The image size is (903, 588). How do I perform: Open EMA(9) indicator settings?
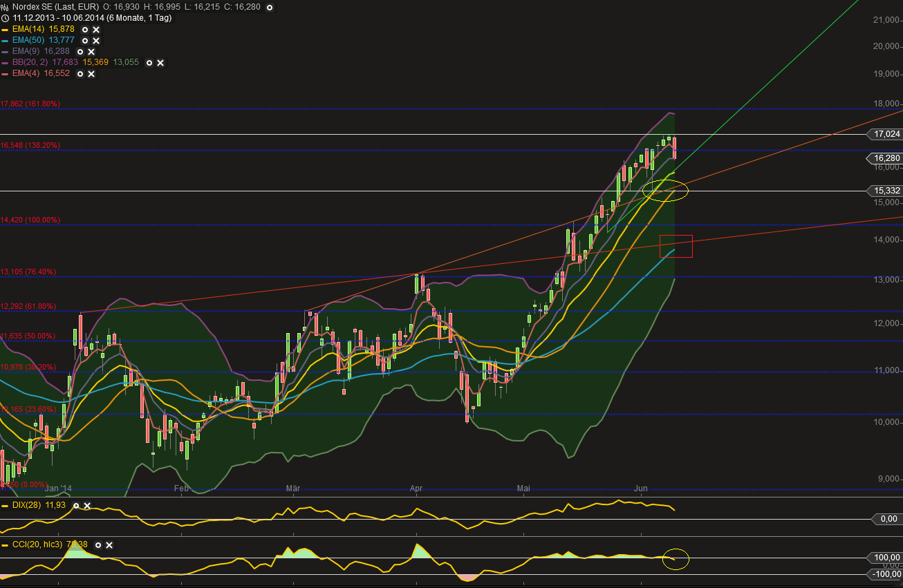(80, 52)
